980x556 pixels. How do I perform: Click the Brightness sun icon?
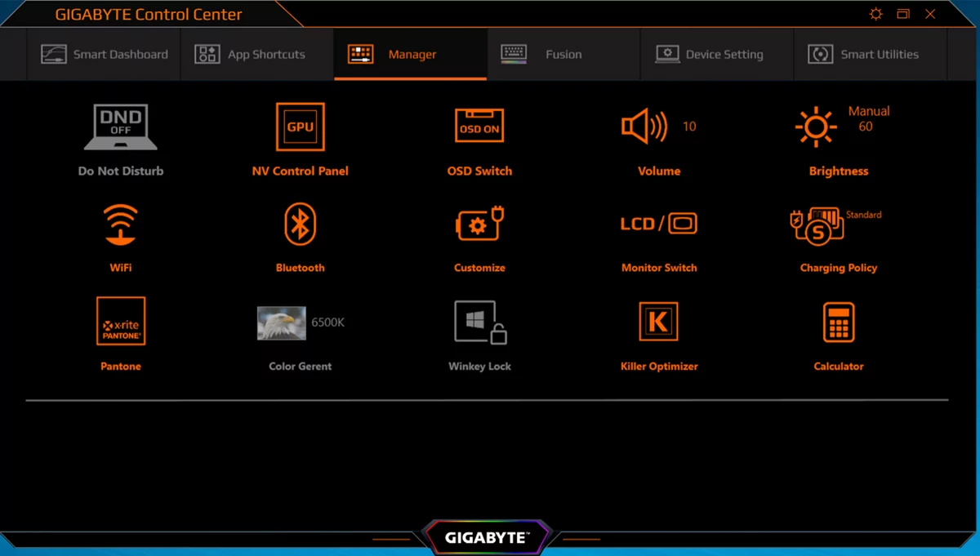tap(816, 127)
